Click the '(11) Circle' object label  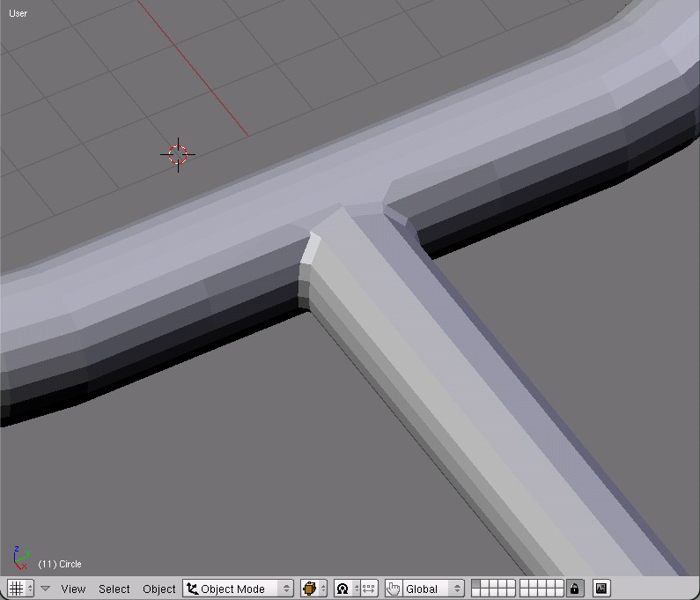click(60, 564)
